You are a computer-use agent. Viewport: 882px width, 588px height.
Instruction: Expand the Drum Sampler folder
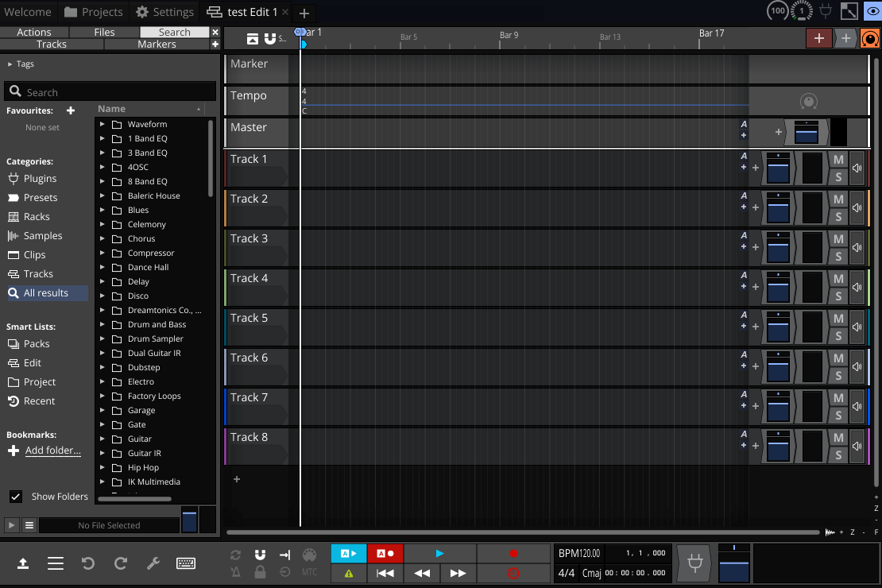coord(103,339)
